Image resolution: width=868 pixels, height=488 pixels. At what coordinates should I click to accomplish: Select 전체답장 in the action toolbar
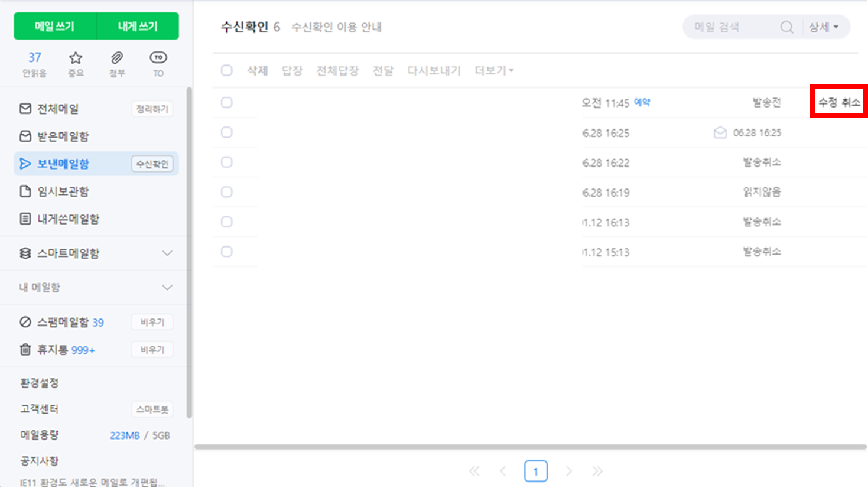[337, 70]
